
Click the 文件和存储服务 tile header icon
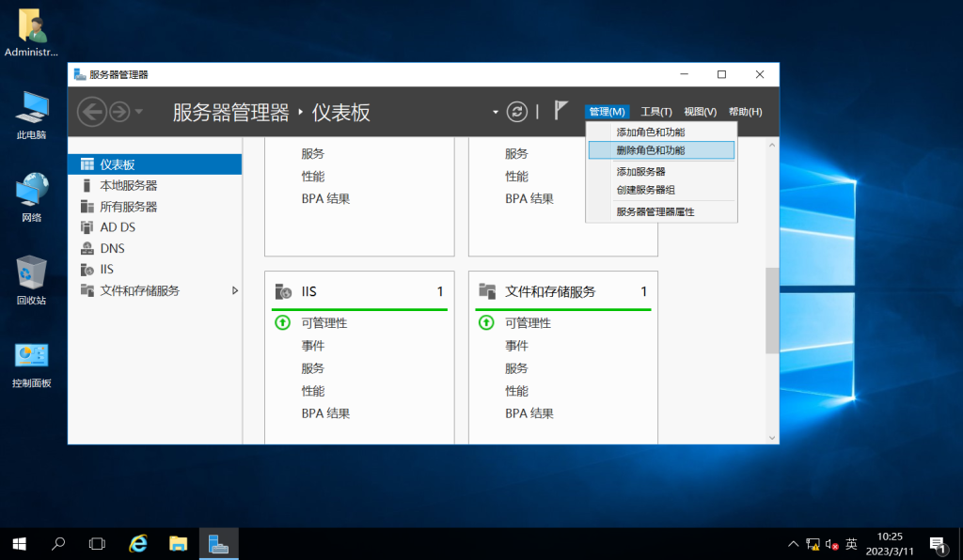click(x=487, y=291)
